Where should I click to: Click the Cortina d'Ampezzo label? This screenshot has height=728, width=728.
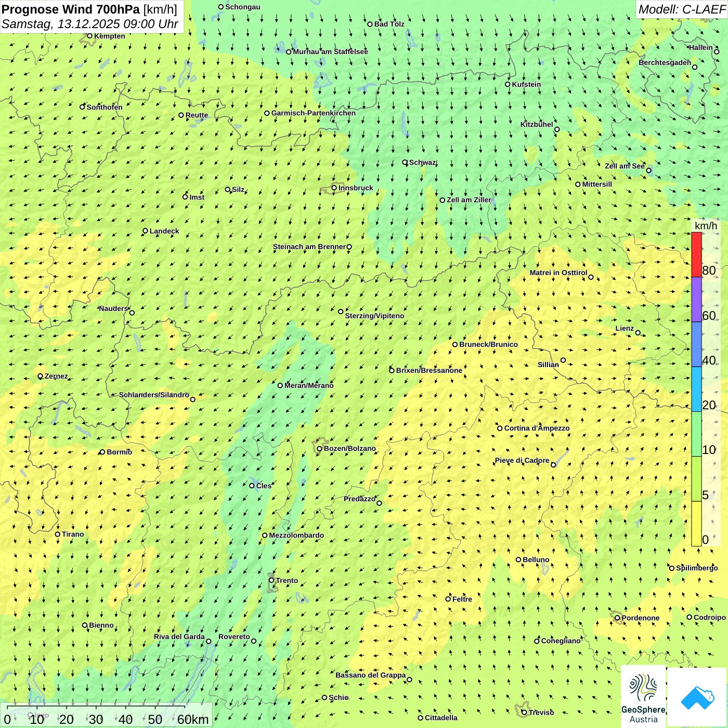[537, 428]
